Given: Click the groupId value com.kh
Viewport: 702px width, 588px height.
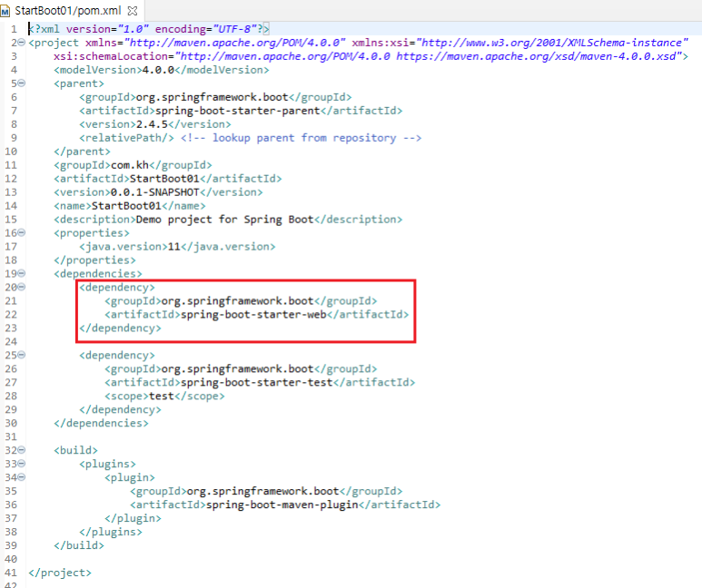Looking at the screenshot, I should (x=129, y=165).
